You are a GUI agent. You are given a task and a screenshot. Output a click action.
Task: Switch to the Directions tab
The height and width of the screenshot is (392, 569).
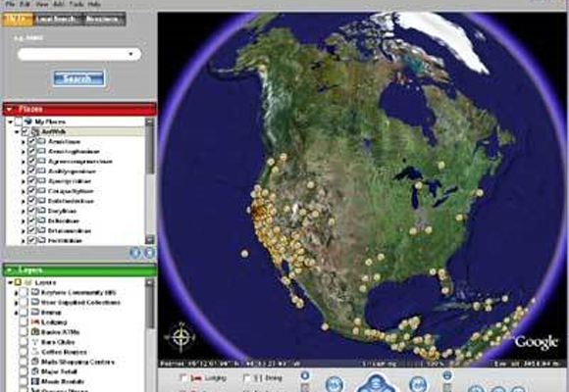pos(103,20)
